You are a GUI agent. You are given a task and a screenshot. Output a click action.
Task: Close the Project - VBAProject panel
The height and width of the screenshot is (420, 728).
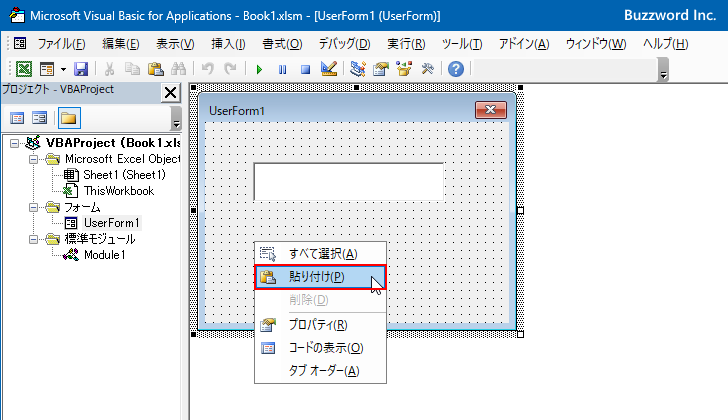pos(170,92)
